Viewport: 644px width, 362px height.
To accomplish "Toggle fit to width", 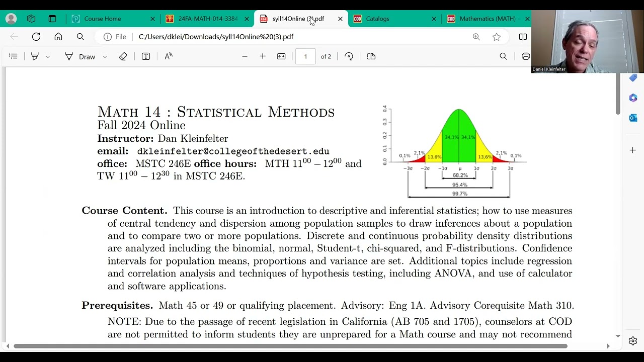I will click(281, 56).
